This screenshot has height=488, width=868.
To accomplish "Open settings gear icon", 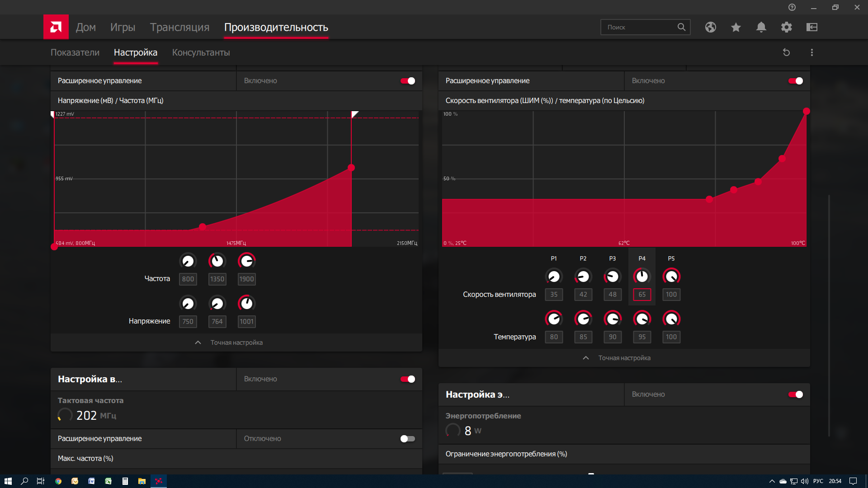I will (786, 27).
